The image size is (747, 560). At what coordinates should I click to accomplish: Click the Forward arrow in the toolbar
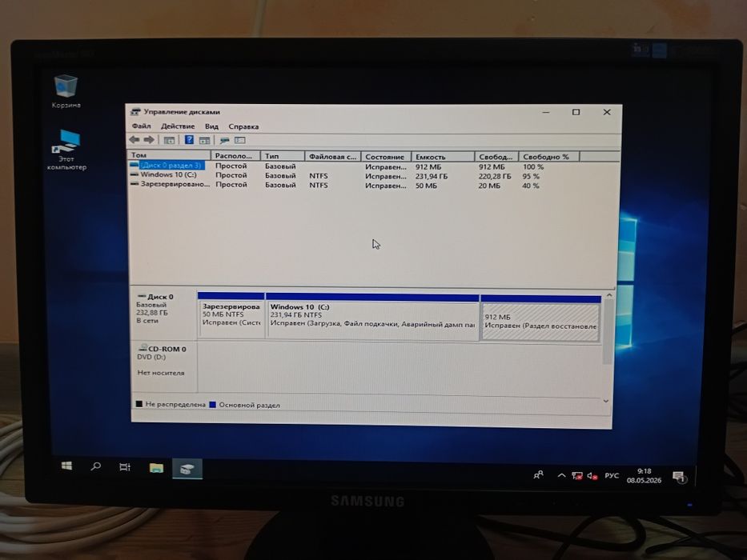coord(149,139)
